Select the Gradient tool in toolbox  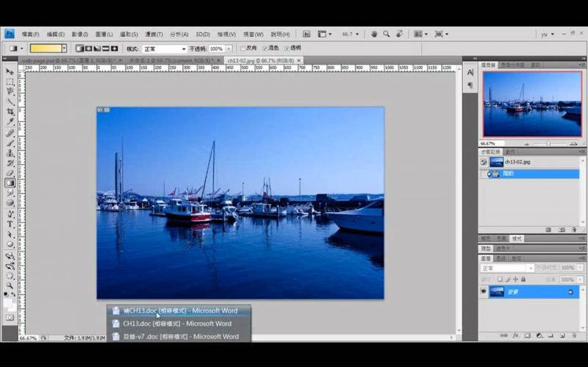pyautogui.click(x=10, y=183)
